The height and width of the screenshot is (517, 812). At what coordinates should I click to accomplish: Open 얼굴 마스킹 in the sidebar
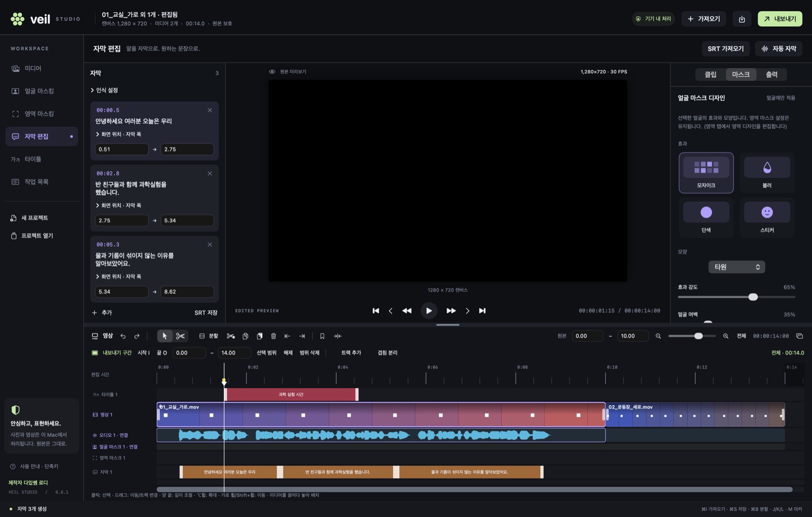tap(42, 91)
